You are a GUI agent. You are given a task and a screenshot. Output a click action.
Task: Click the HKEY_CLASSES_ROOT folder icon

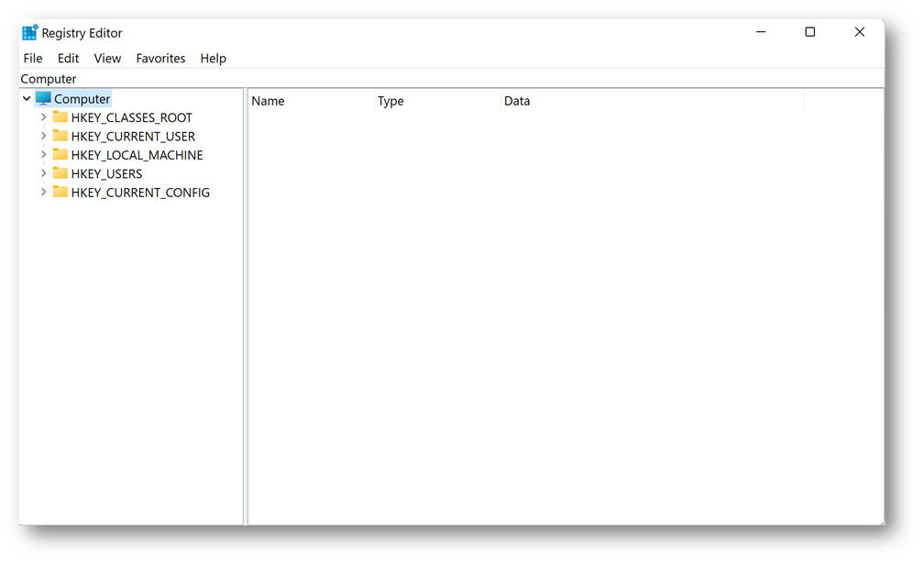[x=60, y=117]
